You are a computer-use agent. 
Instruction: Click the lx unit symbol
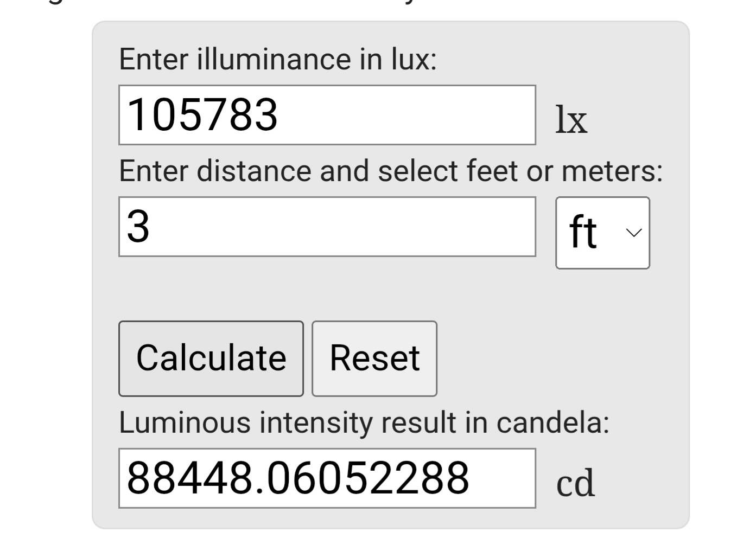click(x=571, y=119)
